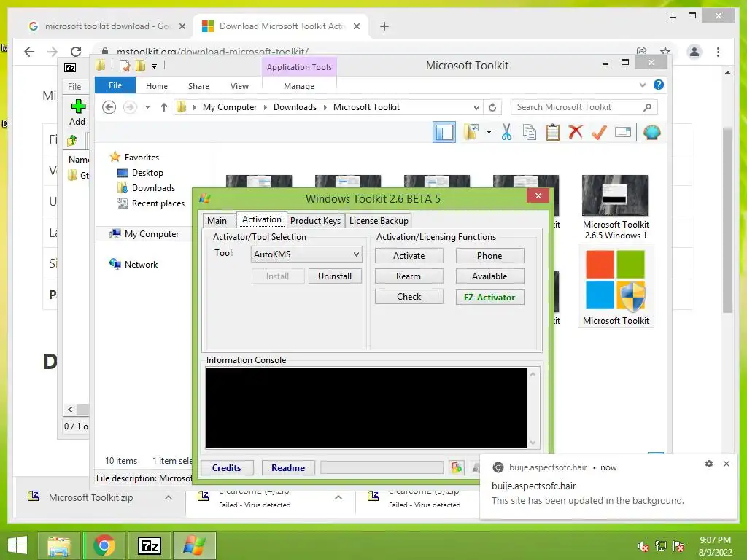The height and width of the screenshot is (560, 747).
Task: Open Credits in Windows Toolkit
Action: [227, 468]
